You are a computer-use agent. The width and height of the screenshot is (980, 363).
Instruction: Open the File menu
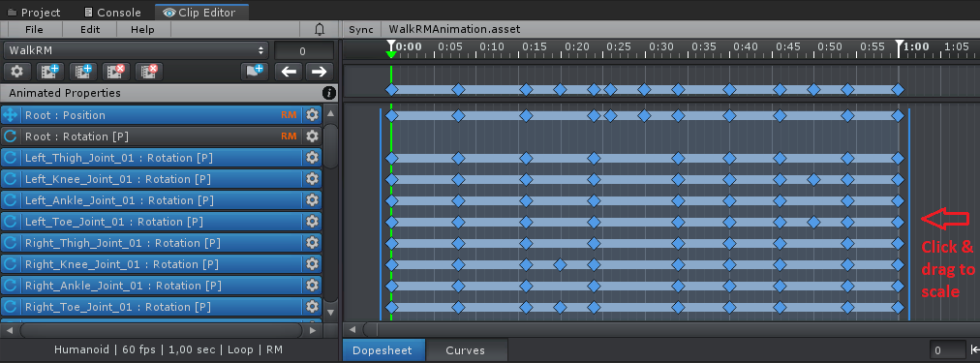[x=34, y=29]
